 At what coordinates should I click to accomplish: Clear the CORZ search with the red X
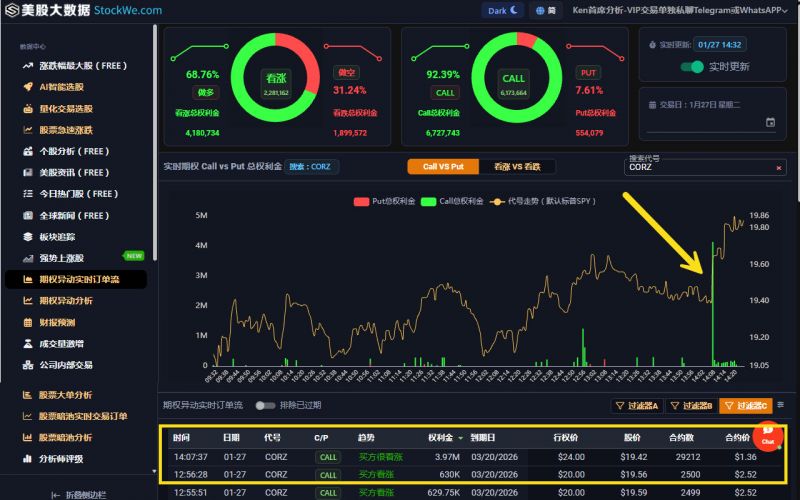pos(778,167)
